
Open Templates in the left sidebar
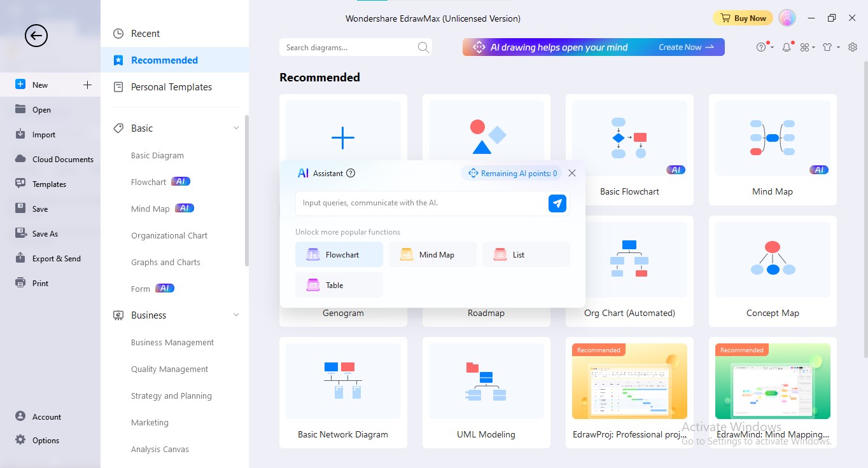pos(50,184)
